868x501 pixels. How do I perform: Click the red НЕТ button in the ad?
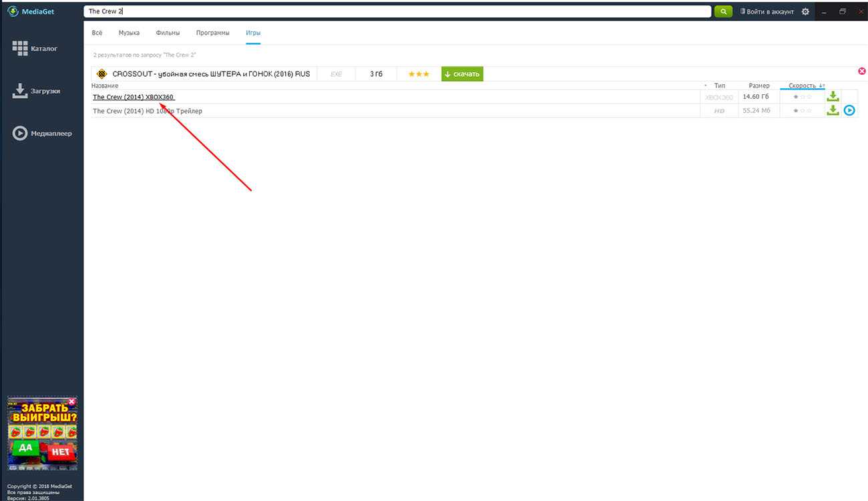[59, 453]
